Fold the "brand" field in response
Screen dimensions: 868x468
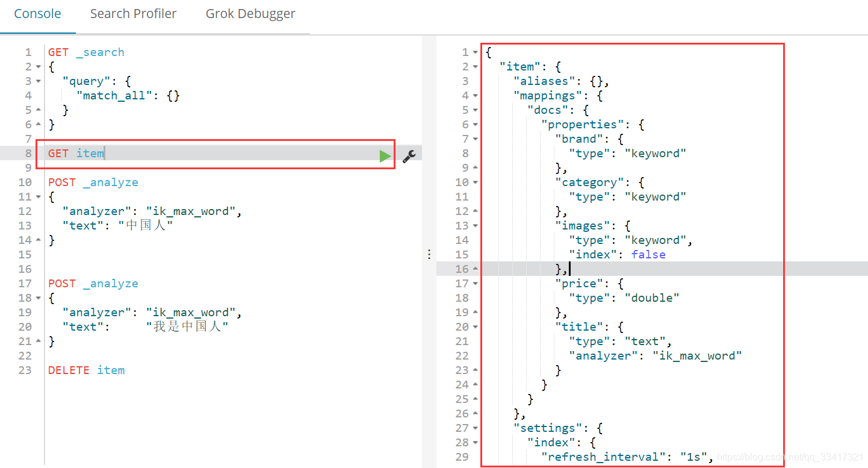point(475,139)
